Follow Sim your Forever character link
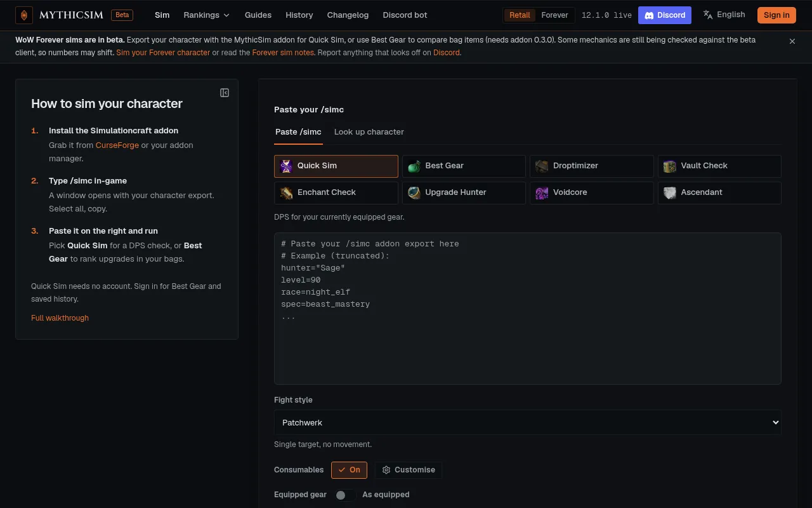812x508 pixels. point(163,53)
